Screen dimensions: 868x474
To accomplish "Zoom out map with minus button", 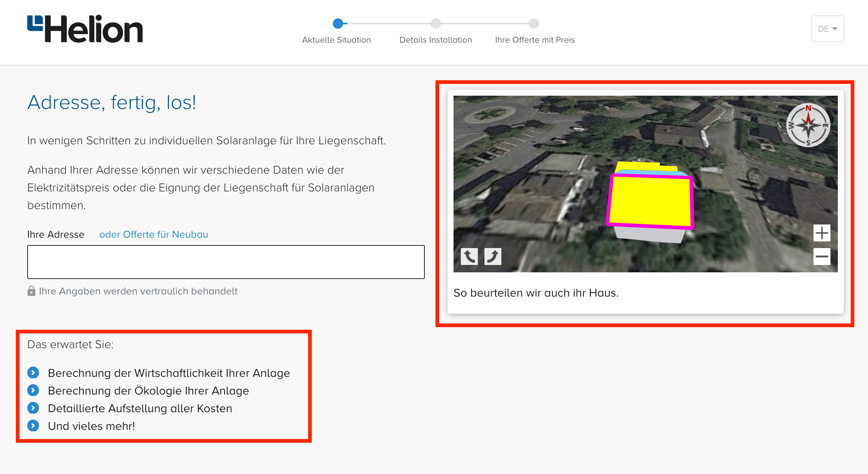I will pyautogui.click(x=822, y=257).
